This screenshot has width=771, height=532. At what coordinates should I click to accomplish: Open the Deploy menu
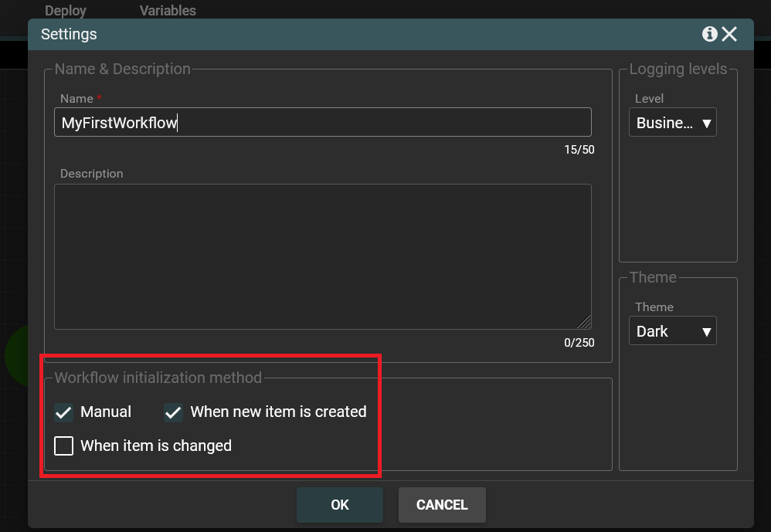(66, 11)
